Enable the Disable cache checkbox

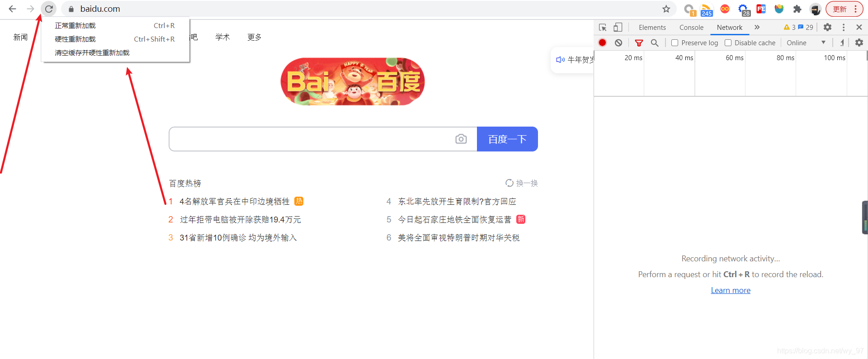(728, 43)
